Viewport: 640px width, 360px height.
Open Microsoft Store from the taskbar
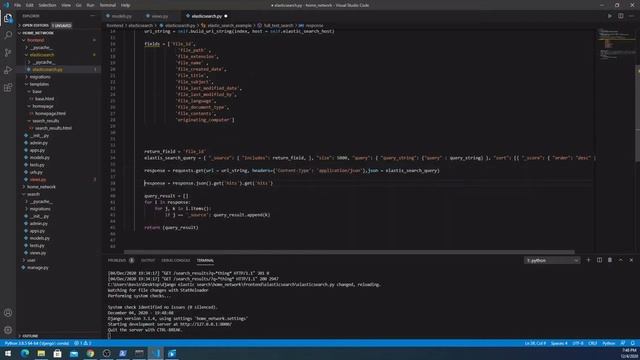(58, 353)
